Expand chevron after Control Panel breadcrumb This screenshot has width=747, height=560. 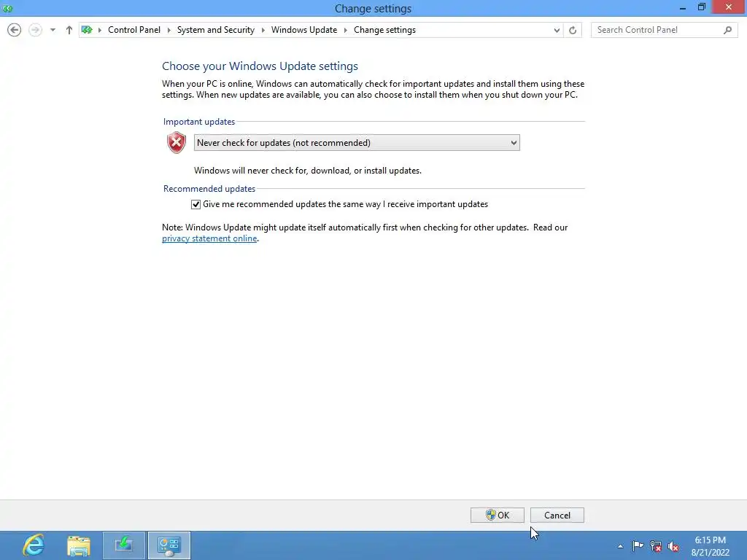tap(169, 30)
